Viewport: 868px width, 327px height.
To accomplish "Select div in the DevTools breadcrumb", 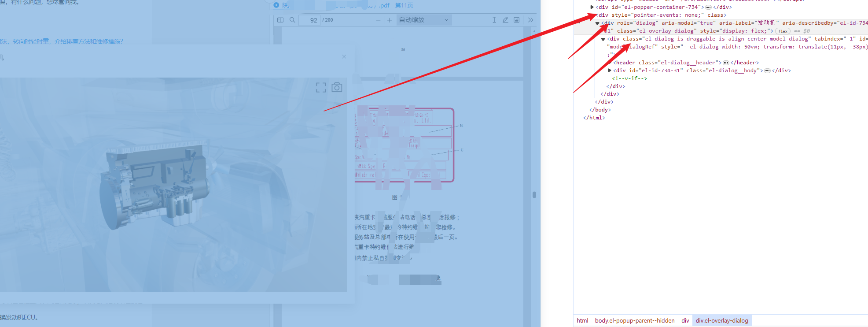I will coord(685,320).
